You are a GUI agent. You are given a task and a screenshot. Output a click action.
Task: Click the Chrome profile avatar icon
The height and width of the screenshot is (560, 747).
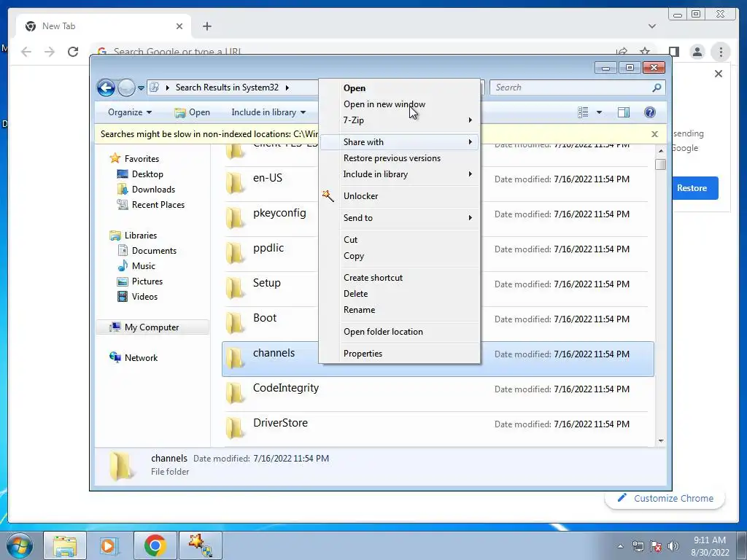[x=697, y=52]
